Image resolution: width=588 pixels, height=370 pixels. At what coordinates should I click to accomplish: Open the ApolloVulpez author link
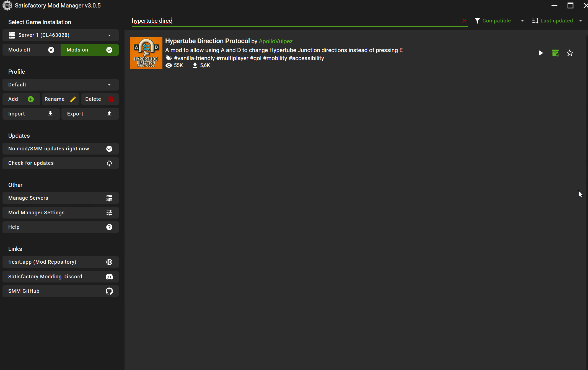tap(276, 41)
